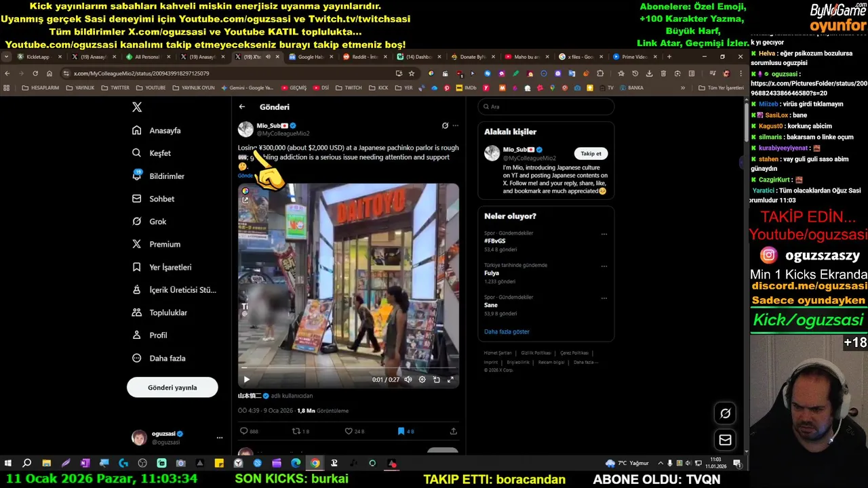
Task: Click Takip et for Mio_Sub
Action: [x=591, y=154]
